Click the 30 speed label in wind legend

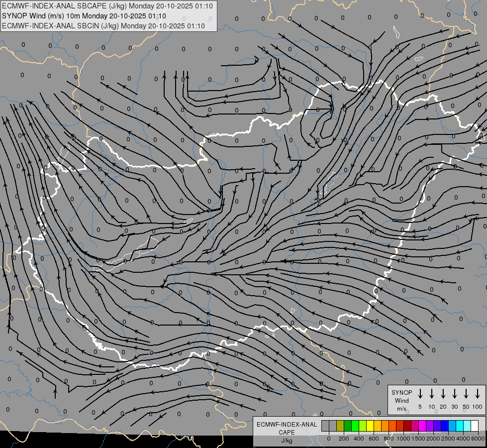[x=454, y=407]
